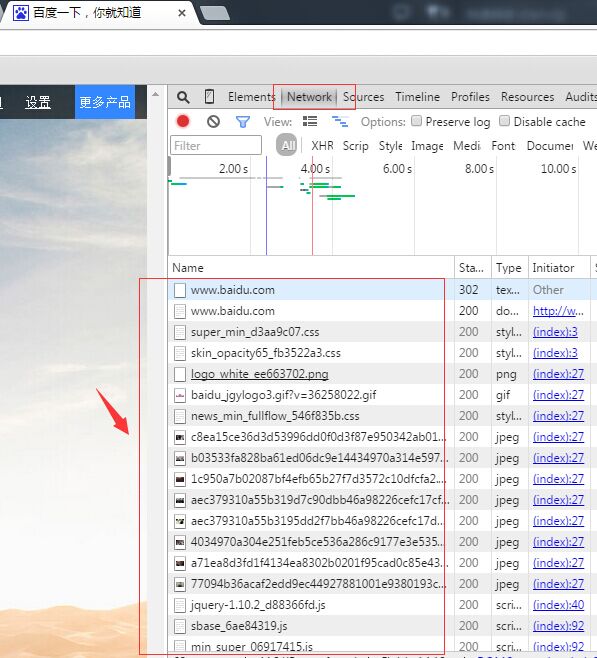Open (index):27 initiator link for logo_white png

point(558,374)
